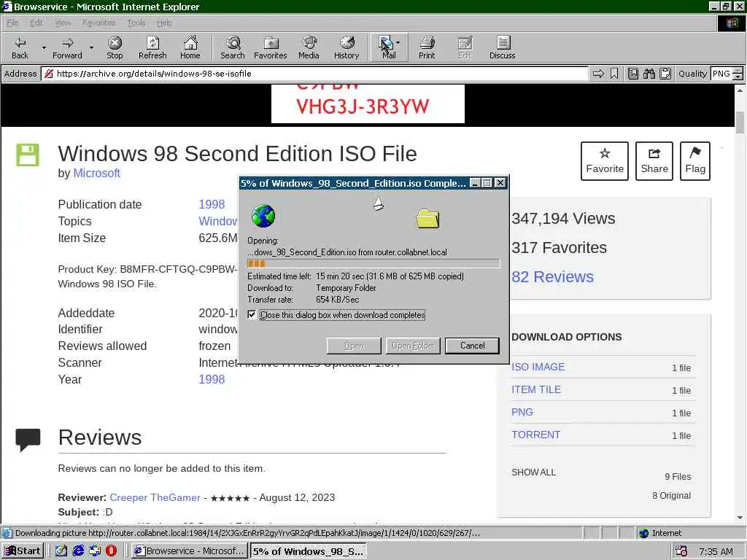Open the Help menu

164,23
